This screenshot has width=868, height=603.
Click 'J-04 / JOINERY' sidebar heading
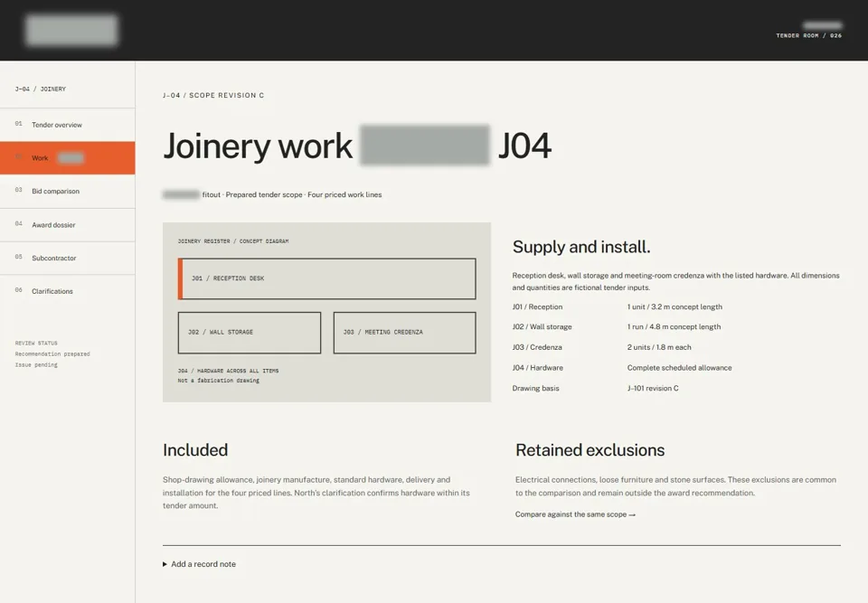[41, 89]
